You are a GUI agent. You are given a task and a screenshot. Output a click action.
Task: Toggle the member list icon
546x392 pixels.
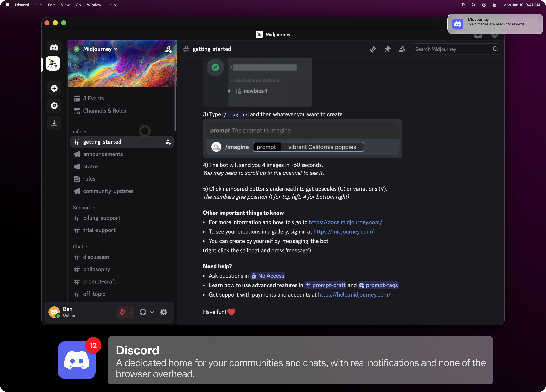402,49
